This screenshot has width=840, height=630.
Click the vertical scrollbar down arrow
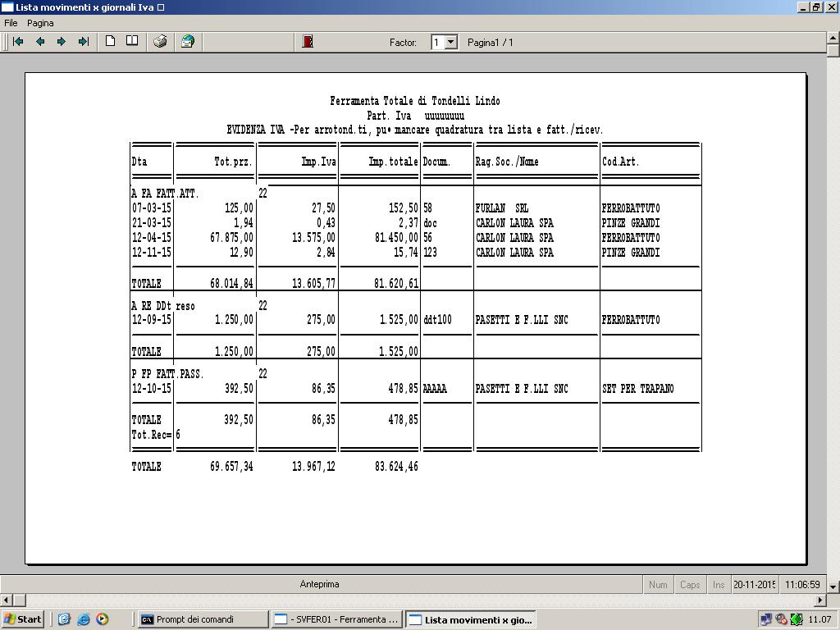(x=833, y=587)
